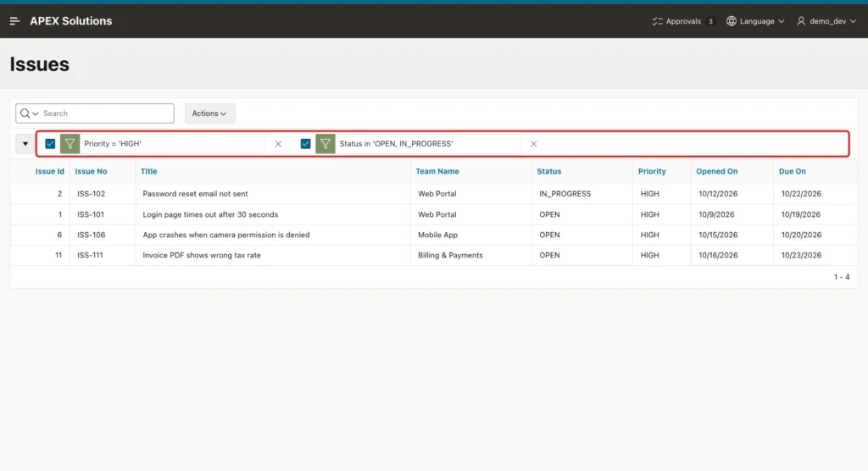Screen dimensions: 868x471
Task: Click the search magnifier icon
Action: 25,114
